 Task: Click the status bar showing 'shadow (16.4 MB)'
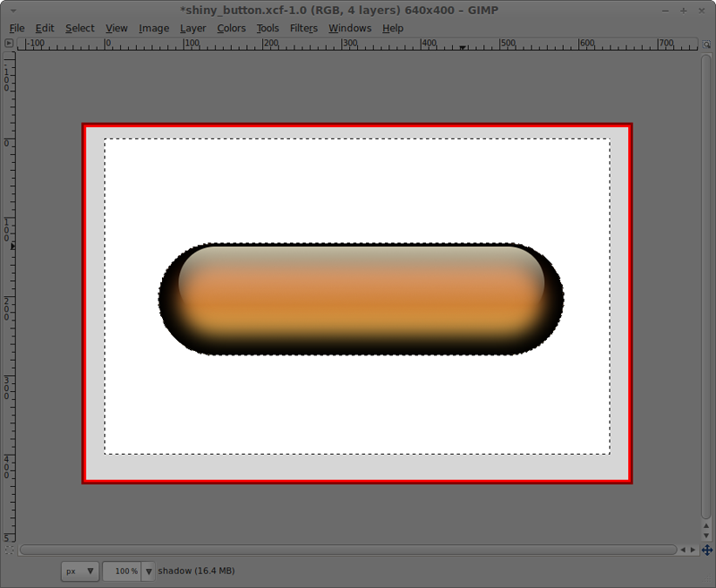(197, 571)
